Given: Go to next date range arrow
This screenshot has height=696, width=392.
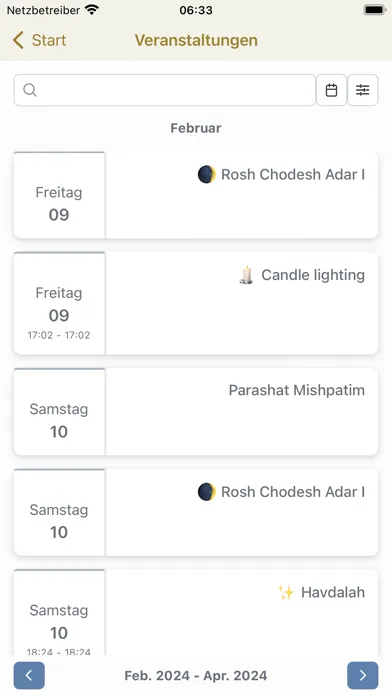Looking at the screenshot, I should coord(363,676).
